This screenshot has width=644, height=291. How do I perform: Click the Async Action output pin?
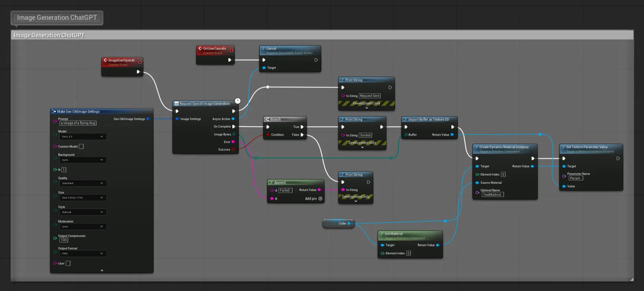[x=233, y=119]
